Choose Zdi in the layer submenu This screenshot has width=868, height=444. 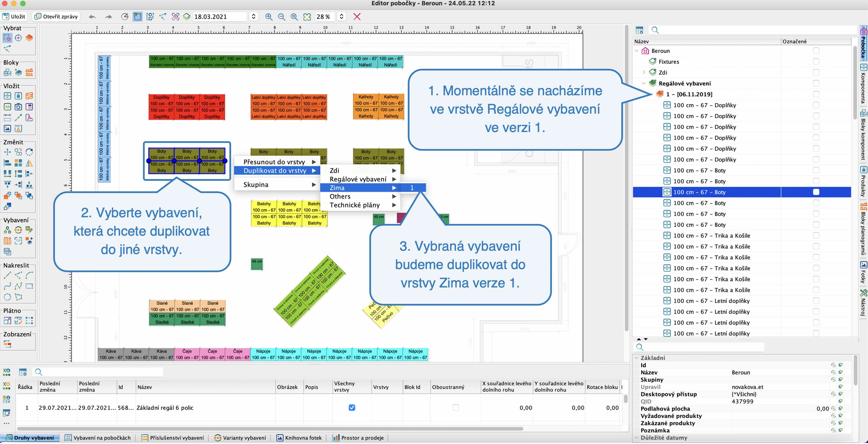(360, 171)
